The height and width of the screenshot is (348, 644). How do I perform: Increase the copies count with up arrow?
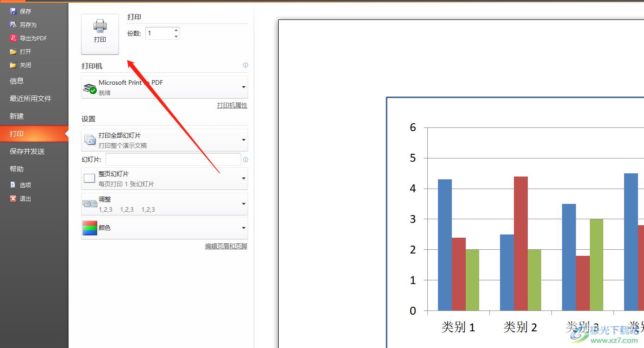(176, 30)
